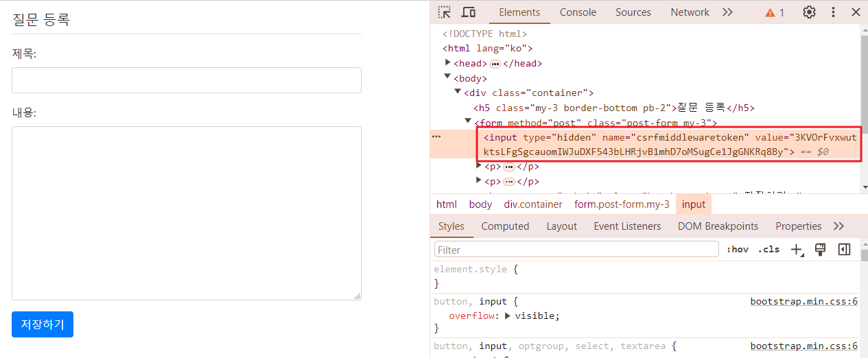Expand the second p element node
Viewport: 868px width, 358px height.
(x=479, y=181)
